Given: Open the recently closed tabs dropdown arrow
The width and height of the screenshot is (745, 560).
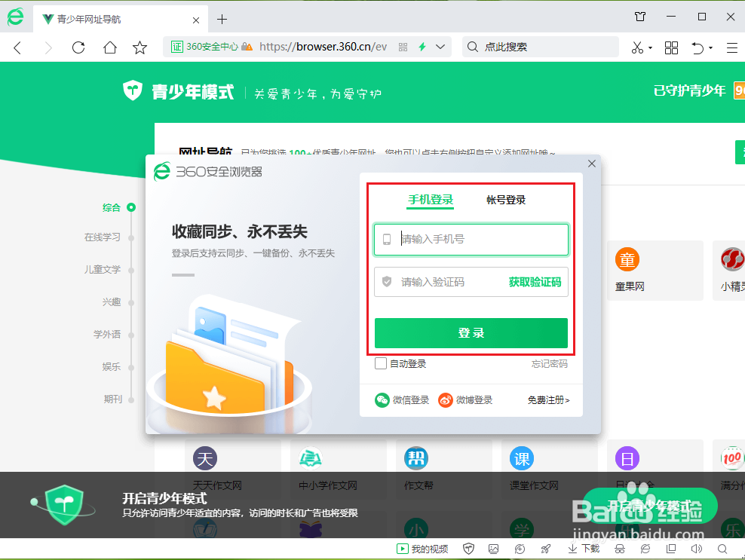Looking at the screenshot, I should [x=712, y=47].
